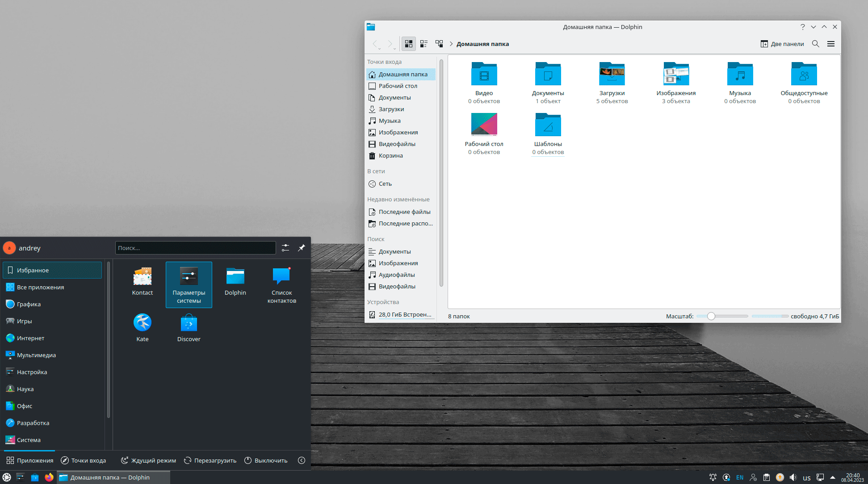Show hidden system tray icons arrow
The width and height of the screenshot is (868, 484).
pyautogui.click(x=833, y=477)
